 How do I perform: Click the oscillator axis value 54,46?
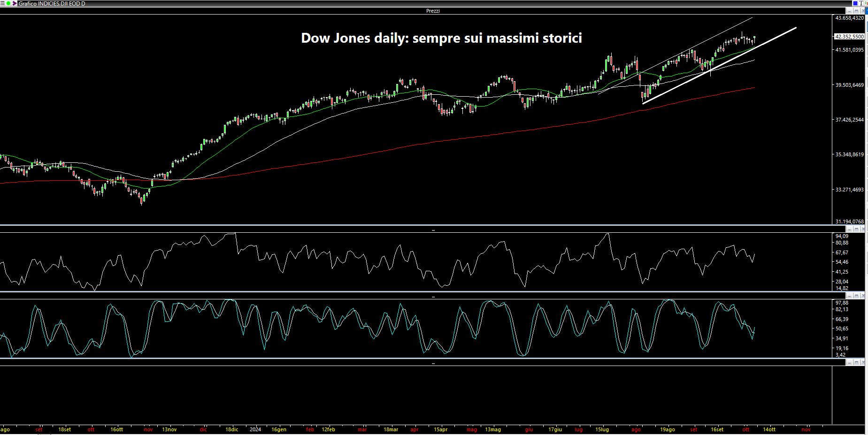coord(842,262)
